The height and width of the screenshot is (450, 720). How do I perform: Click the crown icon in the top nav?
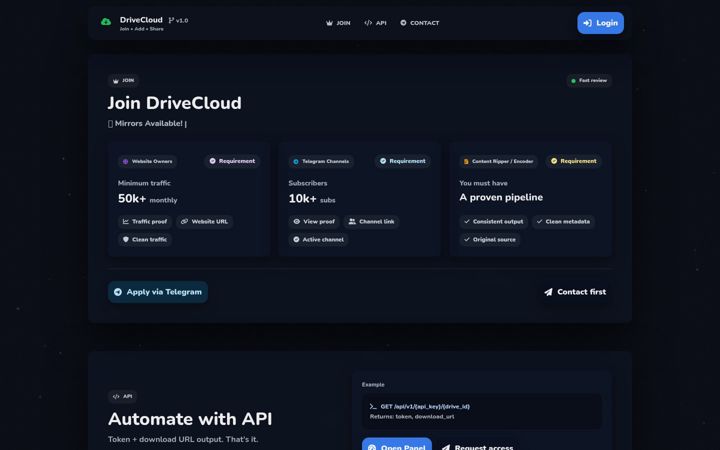click(x=329, y=23)
